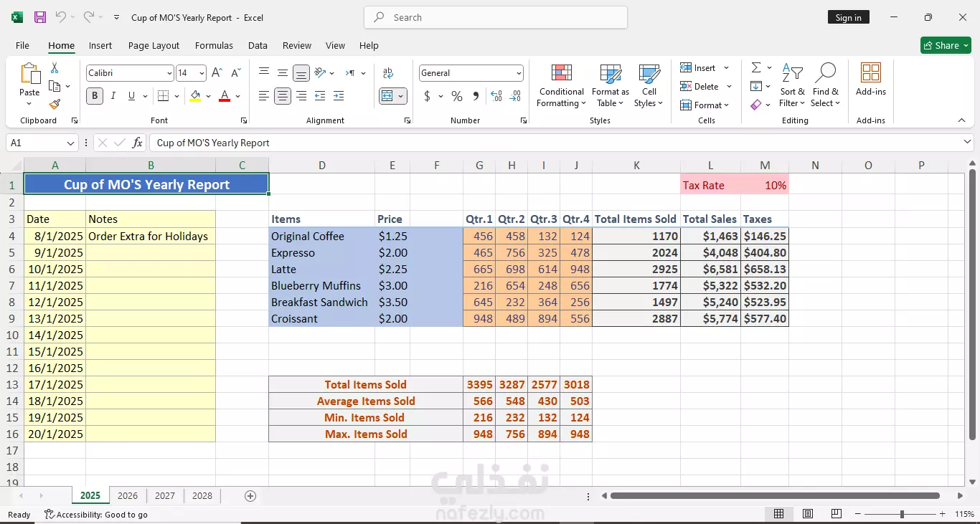Click the Format Painter brush icon
980x524 pixels.
point(55,104)
